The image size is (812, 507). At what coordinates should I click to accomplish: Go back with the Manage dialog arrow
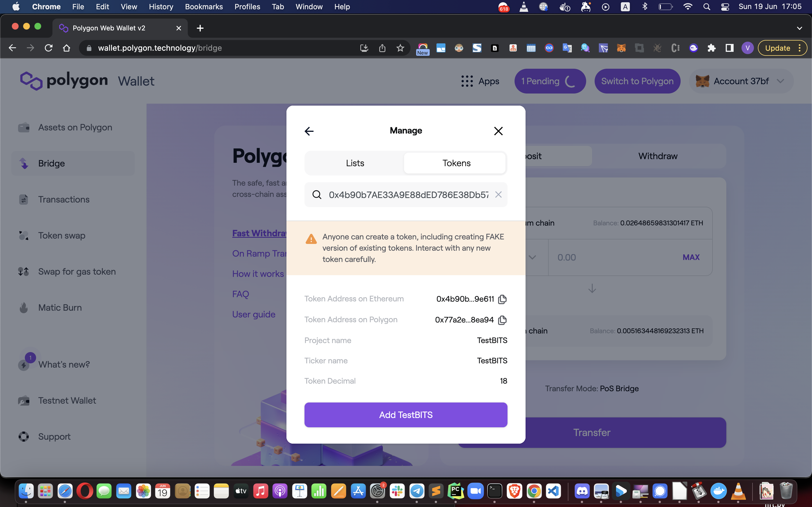pyautogui.click(x=309, y=131)
